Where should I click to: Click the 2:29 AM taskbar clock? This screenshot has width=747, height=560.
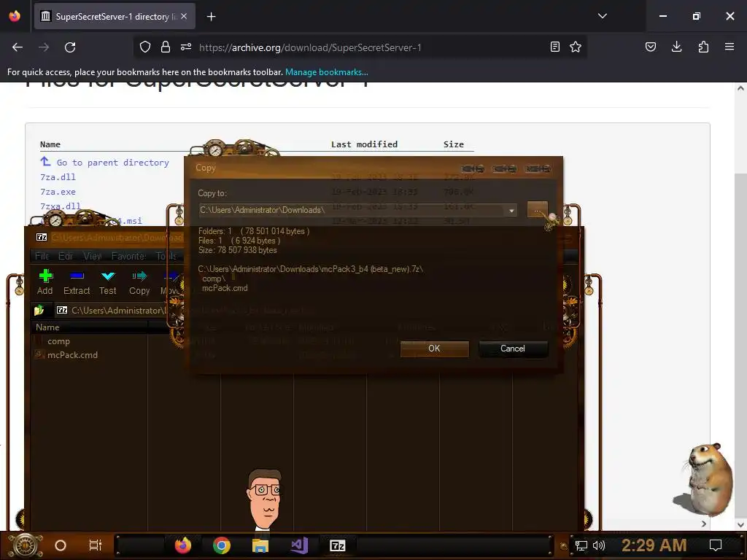click(654, 545)
